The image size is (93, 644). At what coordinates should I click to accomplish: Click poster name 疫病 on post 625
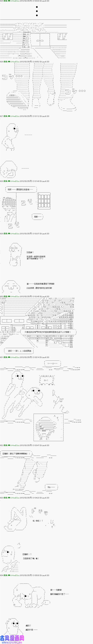(x=5, y=2)
